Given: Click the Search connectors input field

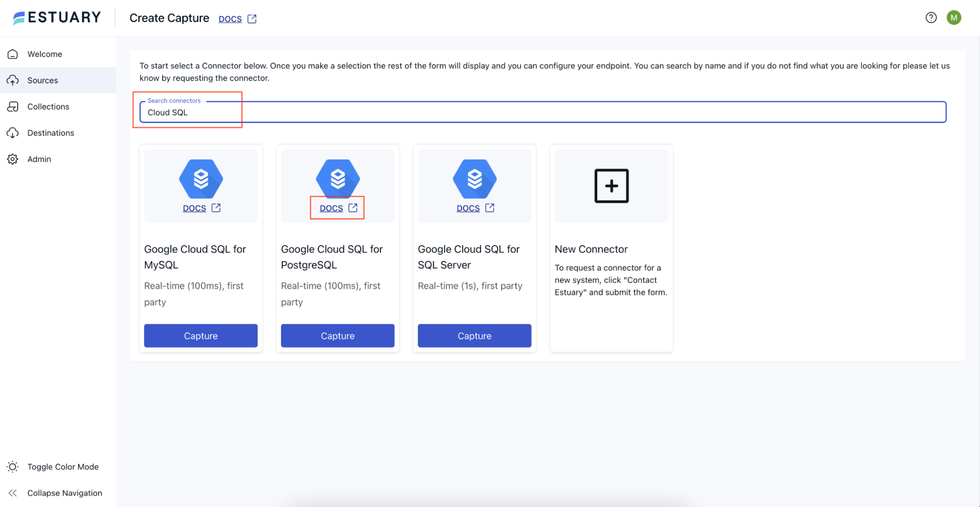Looking at the screenshot, I should point(543,112).
